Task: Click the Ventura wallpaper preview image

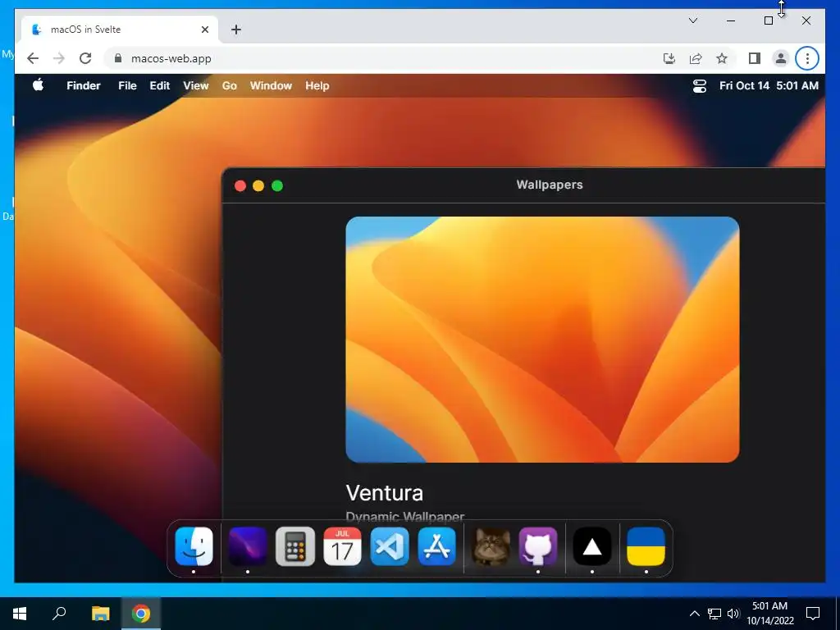Action: point(542,340)
